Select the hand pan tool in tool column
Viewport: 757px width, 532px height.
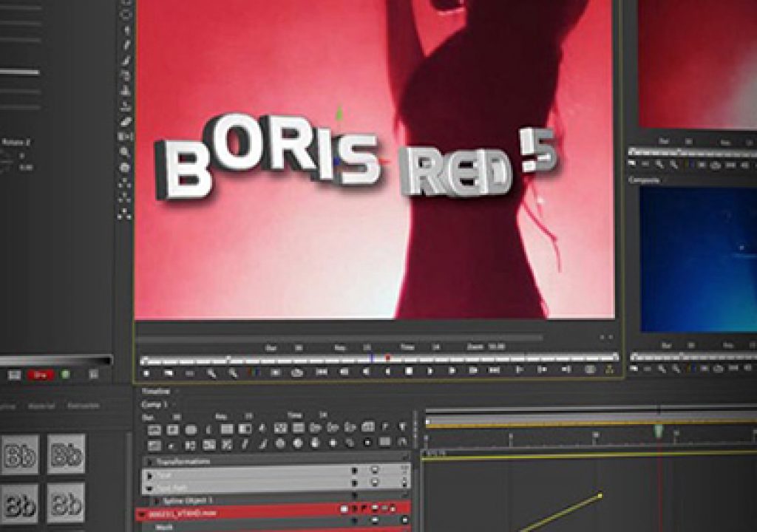pyautogui.click(x=125, y=168)
